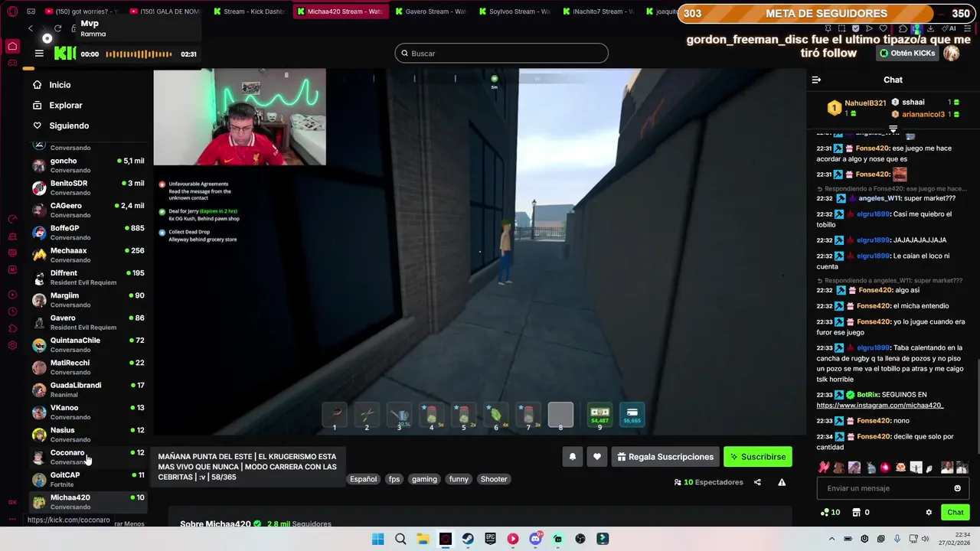Click the funny tag
This screenshot has width=980, height=551.
(459, 479)
